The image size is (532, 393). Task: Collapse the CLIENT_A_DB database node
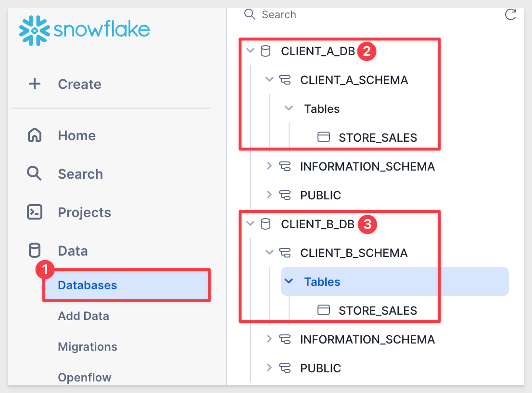pyautogui.click(x=250, y=51)
